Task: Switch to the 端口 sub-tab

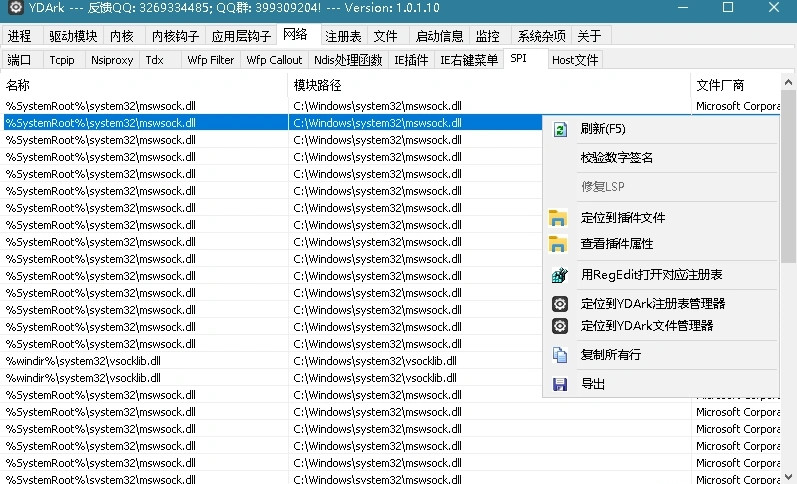Action: (x=22, y=60)
